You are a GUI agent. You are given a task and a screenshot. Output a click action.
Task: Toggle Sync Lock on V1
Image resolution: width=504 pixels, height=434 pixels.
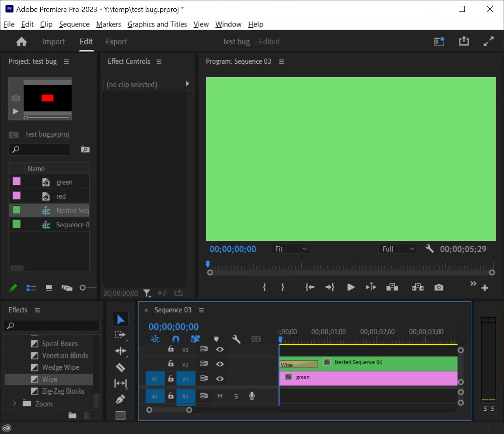[x=204, y=379]
